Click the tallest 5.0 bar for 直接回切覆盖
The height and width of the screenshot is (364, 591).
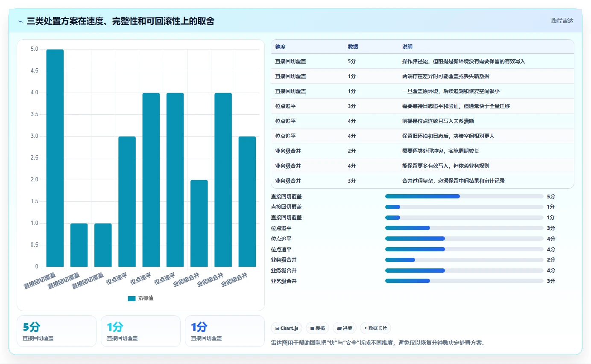coord(55,158)
